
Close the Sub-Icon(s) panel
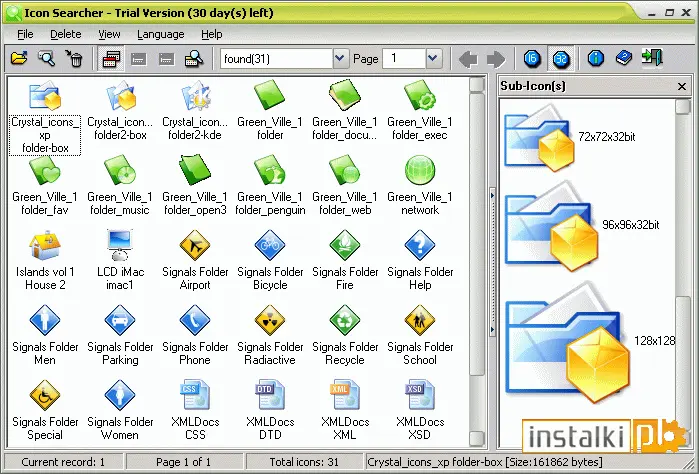coord(682,87)
